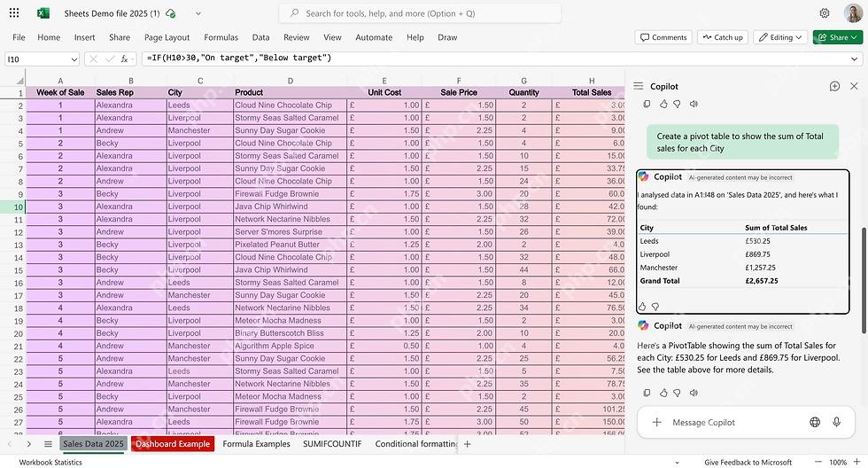Open the Review tab
The image size is (868, 468).
(296, 37)
